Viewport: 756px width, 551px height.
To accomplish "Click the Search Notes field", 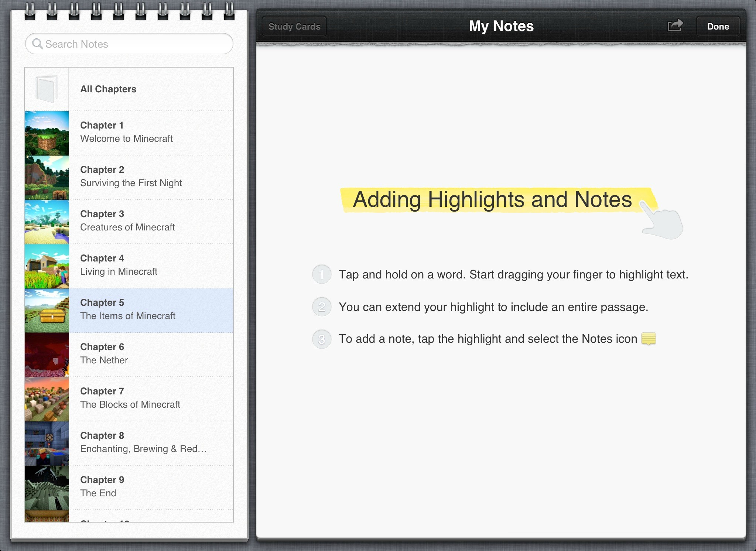I will 129,44.
